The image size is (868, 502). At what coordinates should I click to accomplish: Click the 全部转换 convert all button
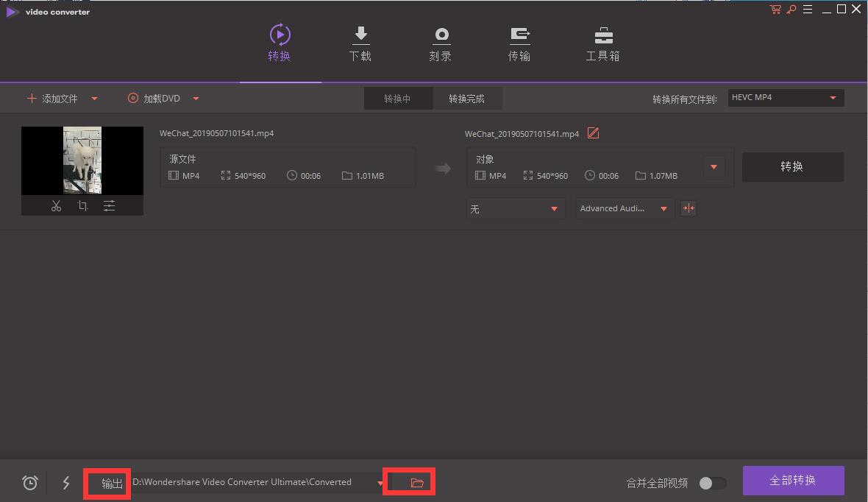(x=793, y=480)
